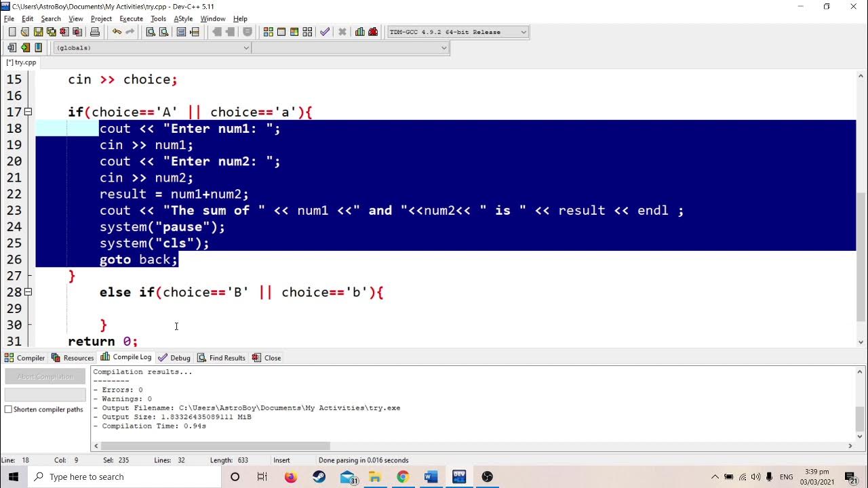The width and height of the screenshot is (868, 488).
Task: Open Steam from the taskbar
Action: pyautogui.click(x=319, y=476)
